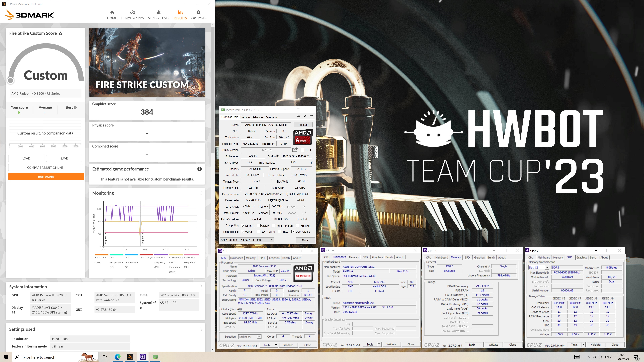This screenshot has height=362, width=644.
Task: Launch Microsoft Edge from the taskbar
Action: pyautogui.click(x=117, y=357)
